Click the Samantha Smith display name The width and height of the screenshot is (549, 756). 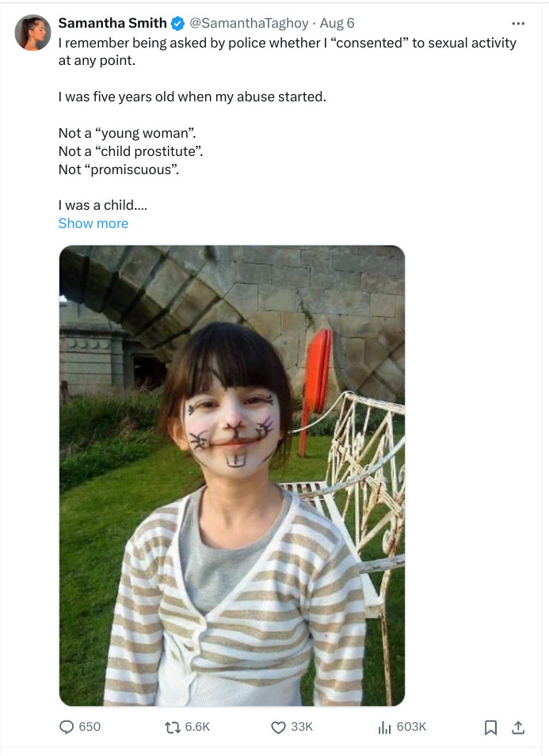(x=112, y=23)
